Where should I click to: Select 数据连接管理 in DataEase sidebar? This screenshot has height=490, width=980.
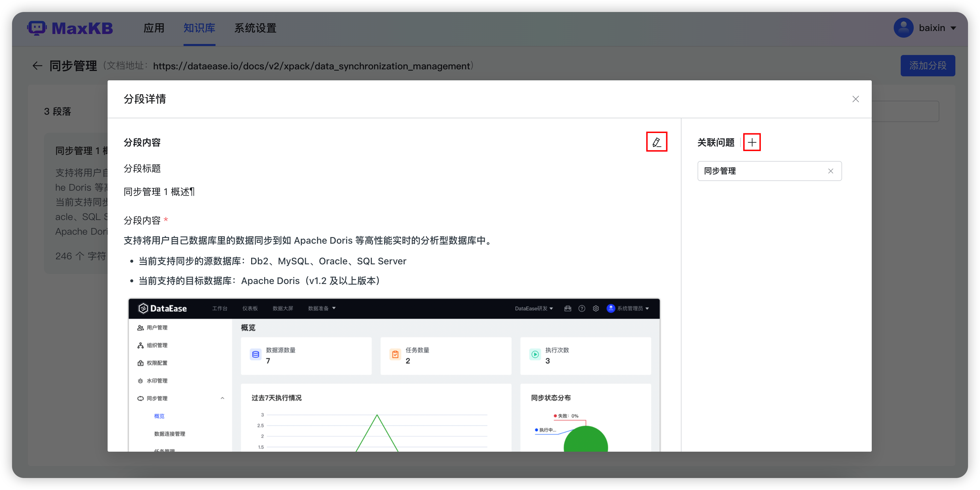170,433
